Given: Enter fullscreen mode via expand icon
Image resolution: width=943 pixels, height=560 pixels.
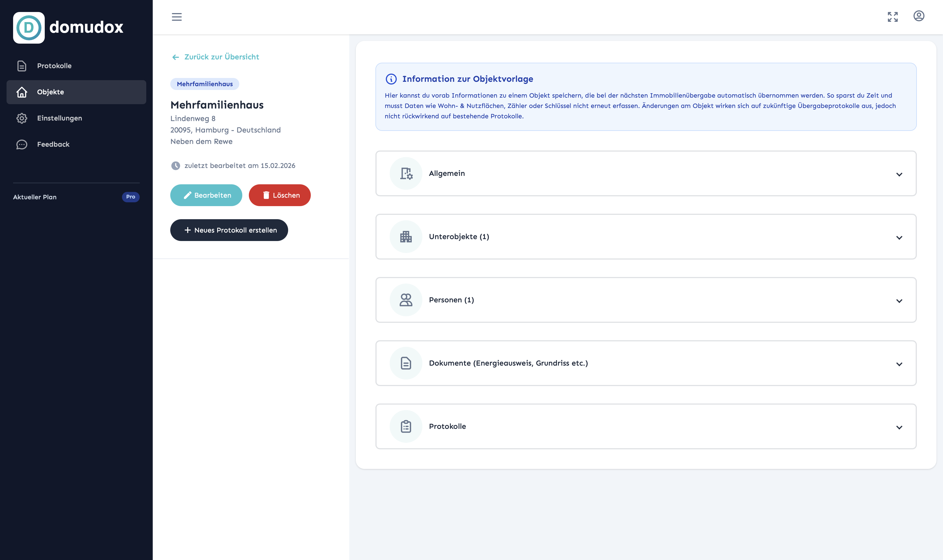Looking at the screenshot, I should pyautogui.click(x=893, y=17).
